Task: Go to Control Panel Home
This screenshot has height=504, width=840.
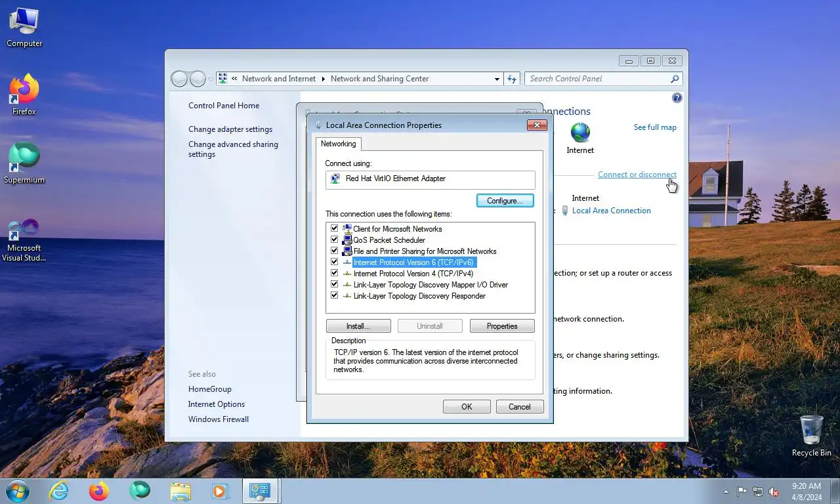Action: [x=224, y=106]
